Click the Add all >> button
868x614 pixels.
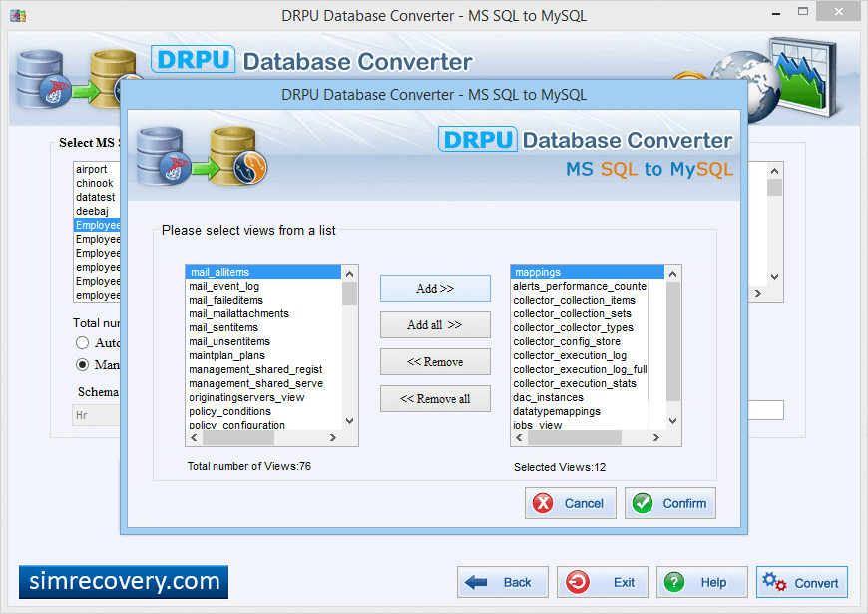click(435, 325)
